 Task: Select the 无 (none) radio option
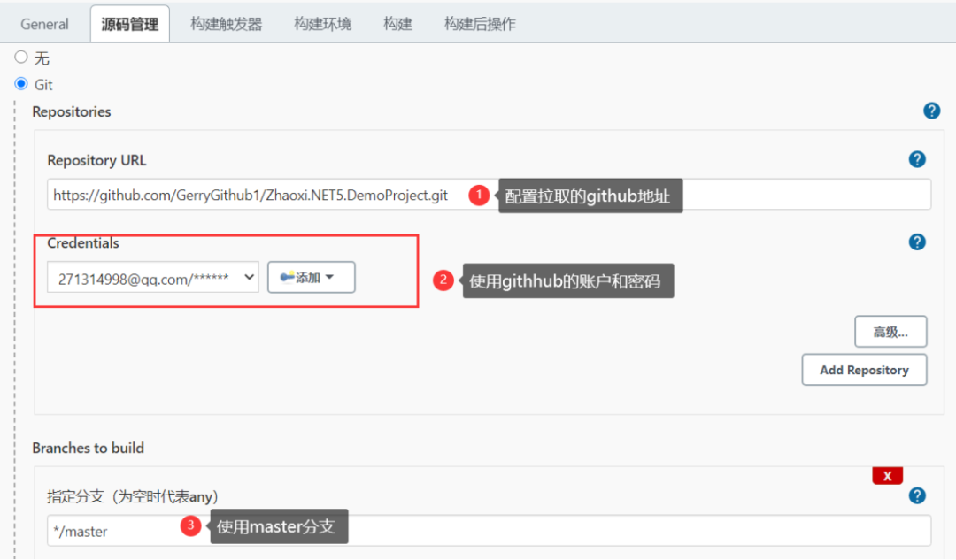point(21,58)
